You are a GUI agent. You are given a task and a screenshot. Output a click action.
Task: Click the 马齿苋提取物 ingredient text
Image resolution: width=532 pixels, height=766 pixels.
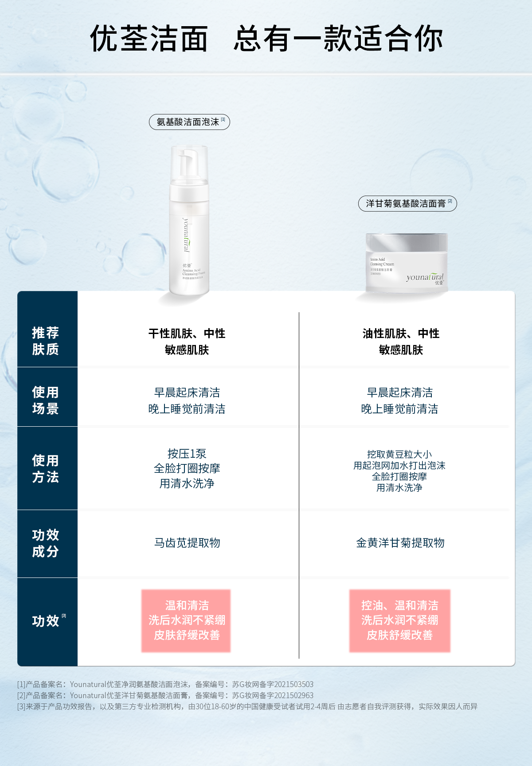point(187,543)
